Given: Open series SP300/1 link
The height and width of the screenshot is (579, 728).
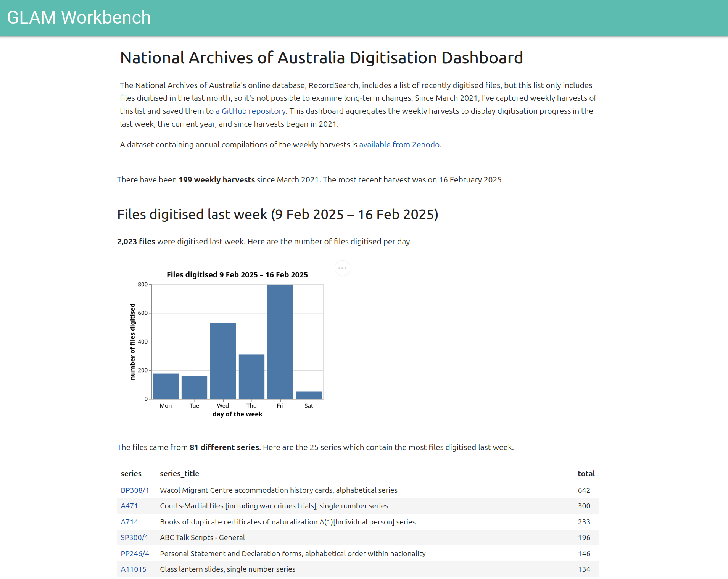Looking at the screenshot, I should pyautogui.click(x=134, y=537).
